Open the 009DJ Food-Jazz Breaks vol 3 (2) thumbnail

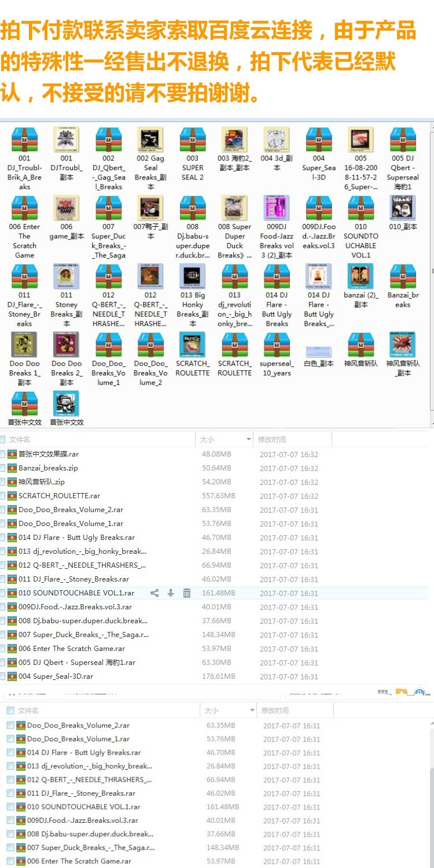coord(277,208)
